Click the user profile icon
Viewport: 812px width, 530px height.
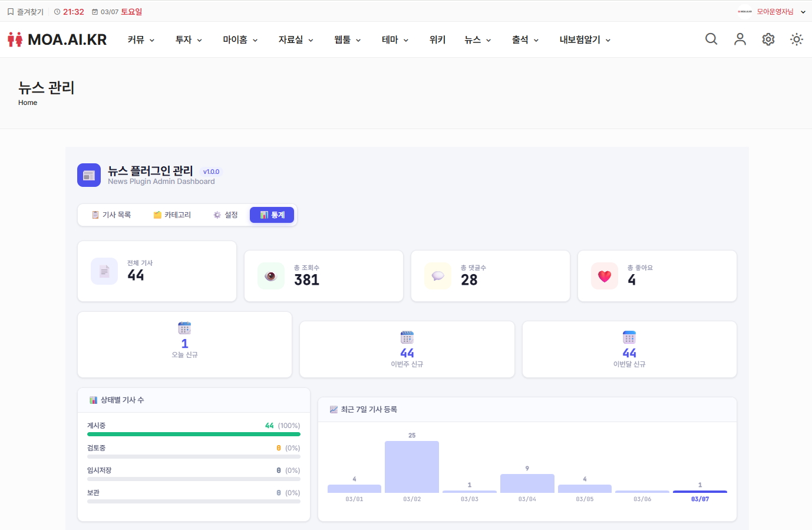740,39
